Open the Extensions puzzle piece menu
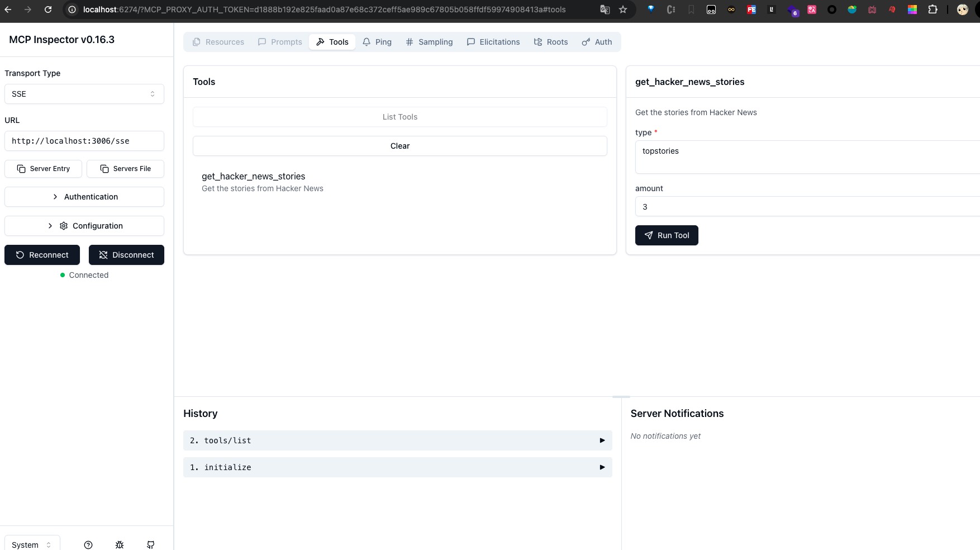Image resolution: width=980 pixels, height=550 pixels. (x=933, y=10)
